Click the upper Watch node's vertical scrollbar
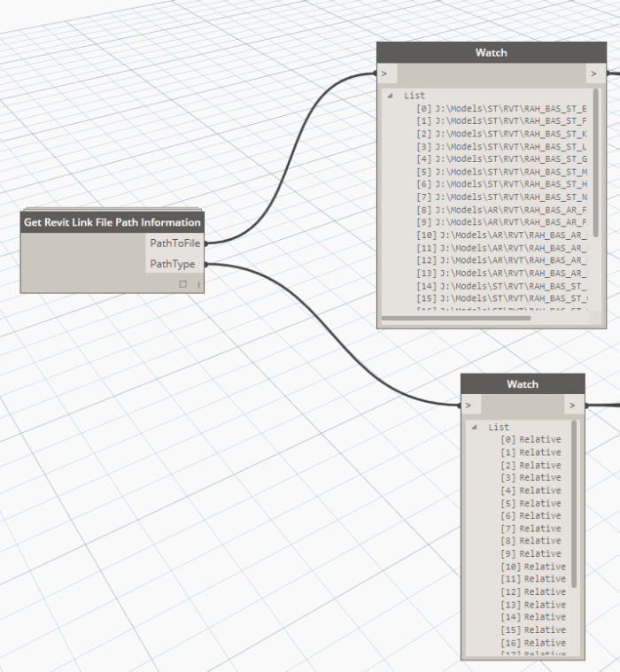Screen dimensions: 620x672 (596, 159)
